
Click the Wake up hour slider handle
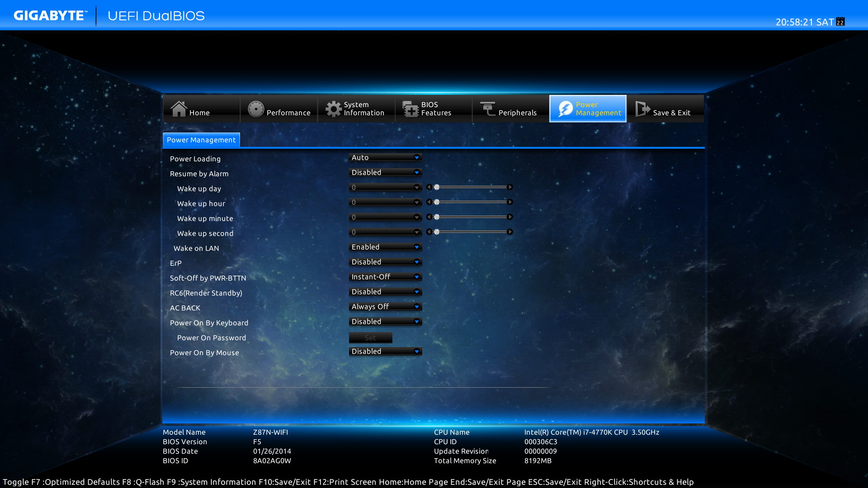(437, 202)
